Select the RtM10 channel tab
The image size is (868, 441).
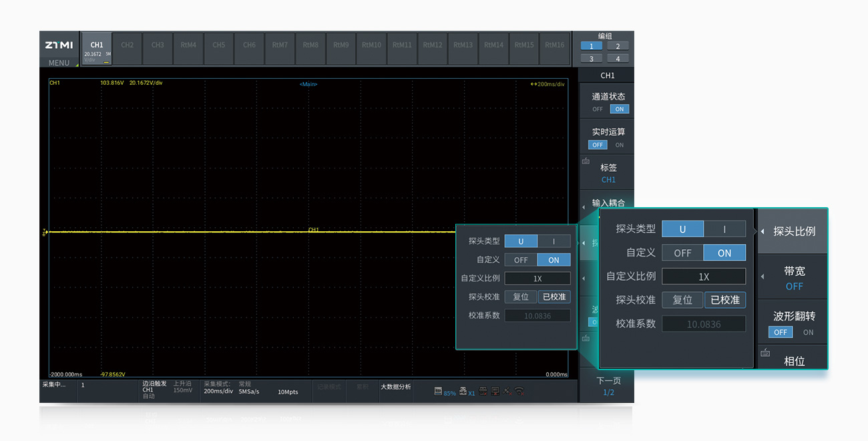point(371,45)
